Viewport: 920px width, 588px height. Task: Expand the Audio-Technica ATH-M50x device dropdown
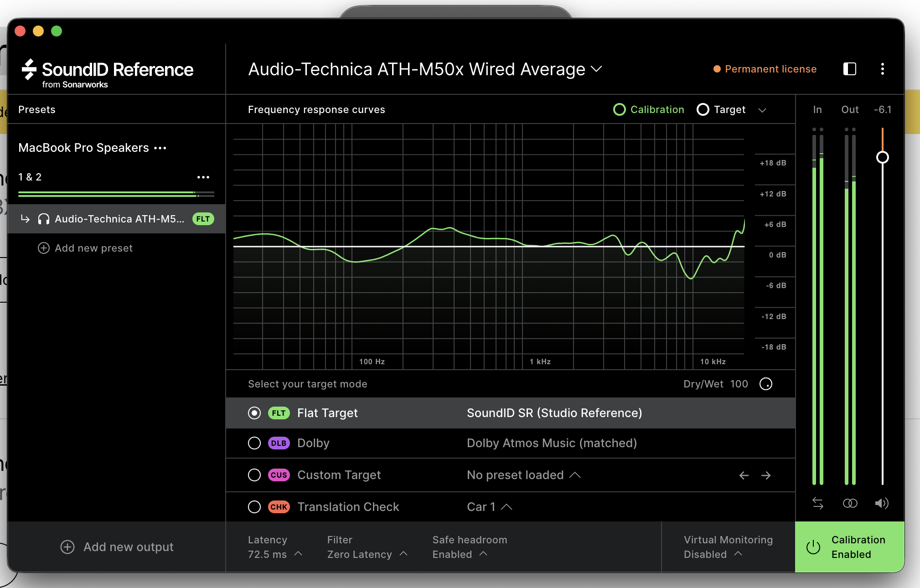coord(597,69)
